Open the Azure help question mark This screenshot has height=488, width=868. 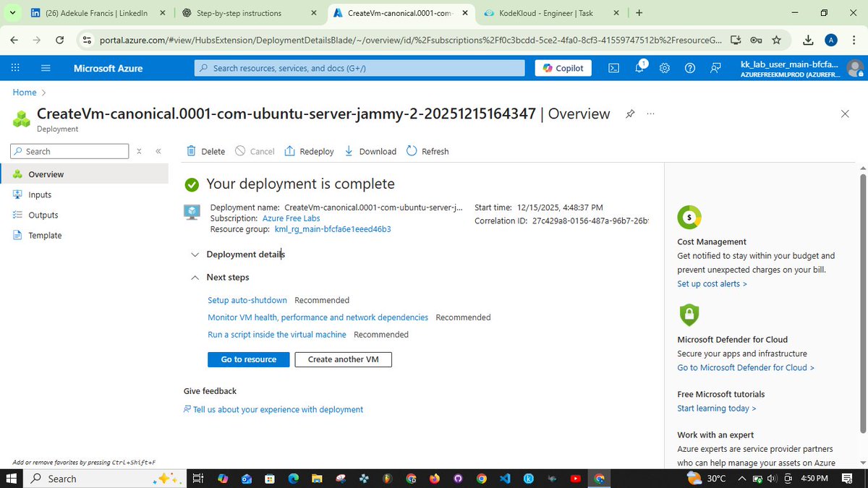(690, 68)
